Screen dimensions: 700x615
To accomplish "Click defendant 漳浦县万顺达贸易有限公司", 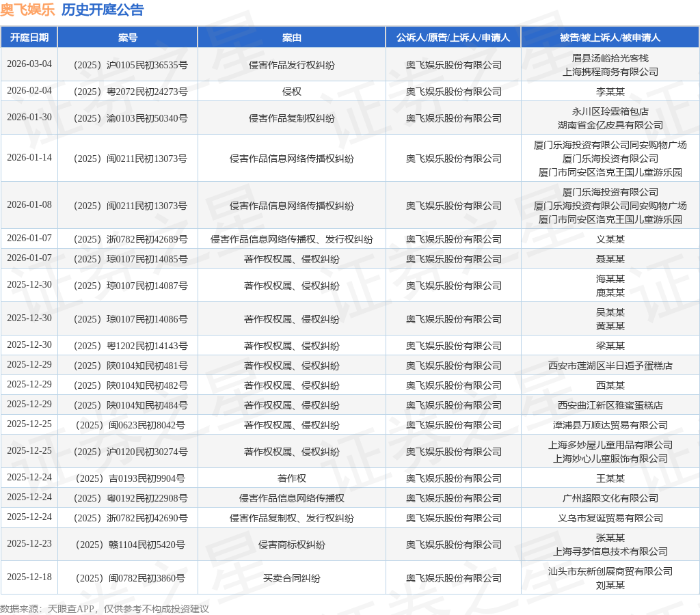I will tap(610, 425).
